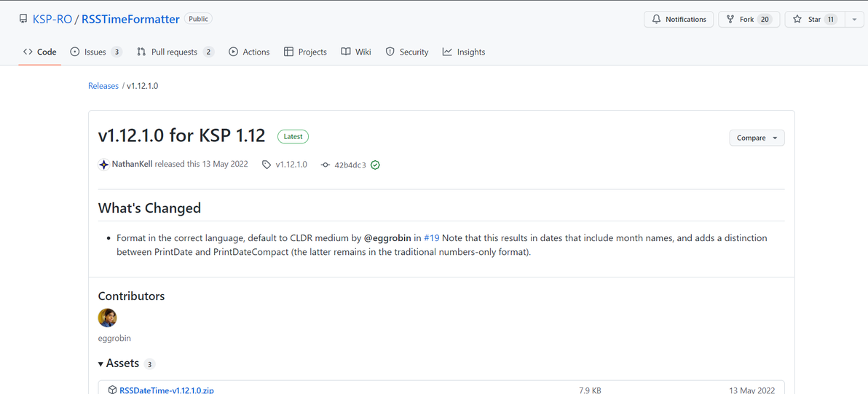Click the tag icon next to v1.12.1.0

(x=267, y=165)
